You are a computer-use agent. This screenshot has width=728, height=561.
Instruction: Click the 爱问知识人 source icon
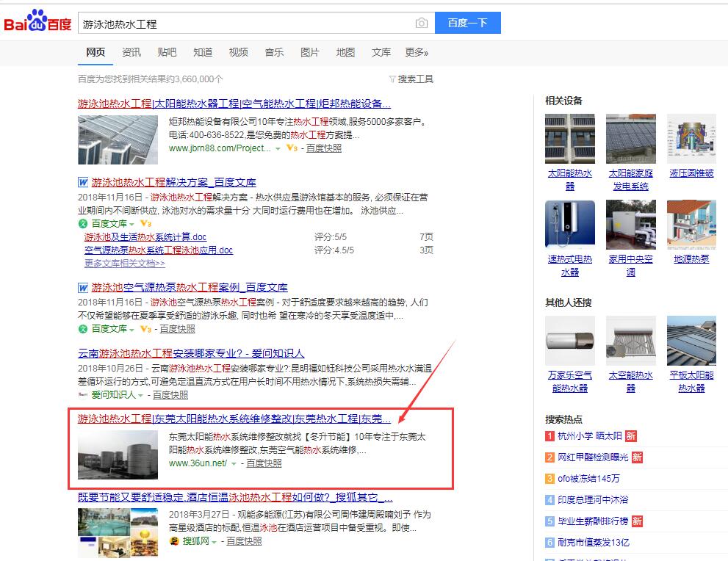pos(82,395)
